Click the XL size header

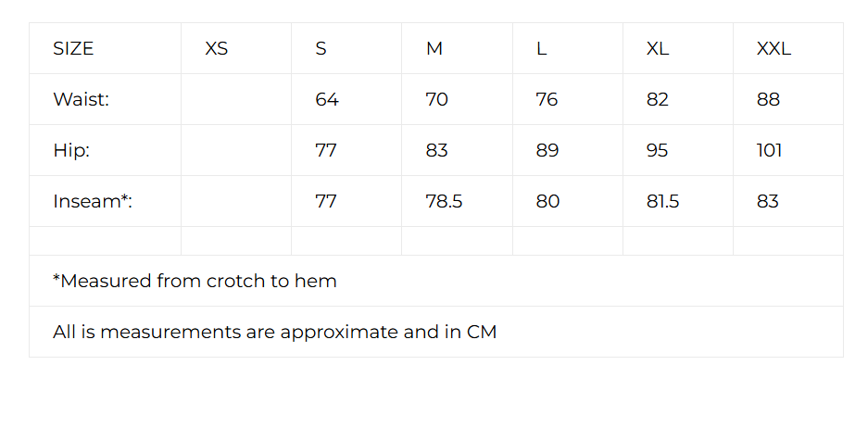[658, 49]
